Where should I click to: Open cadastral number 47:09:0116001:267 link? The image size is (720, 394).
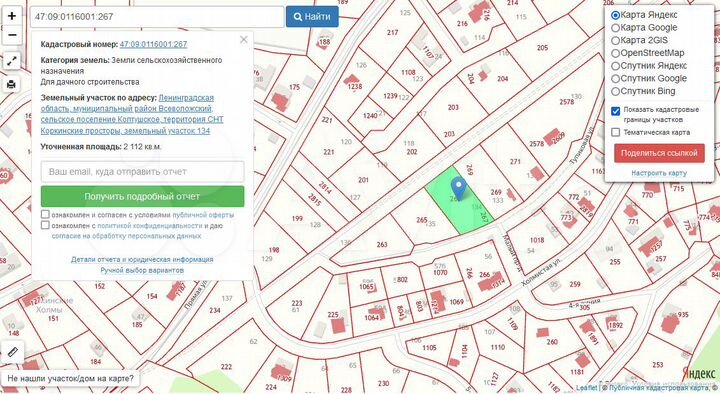click(153, 45)
